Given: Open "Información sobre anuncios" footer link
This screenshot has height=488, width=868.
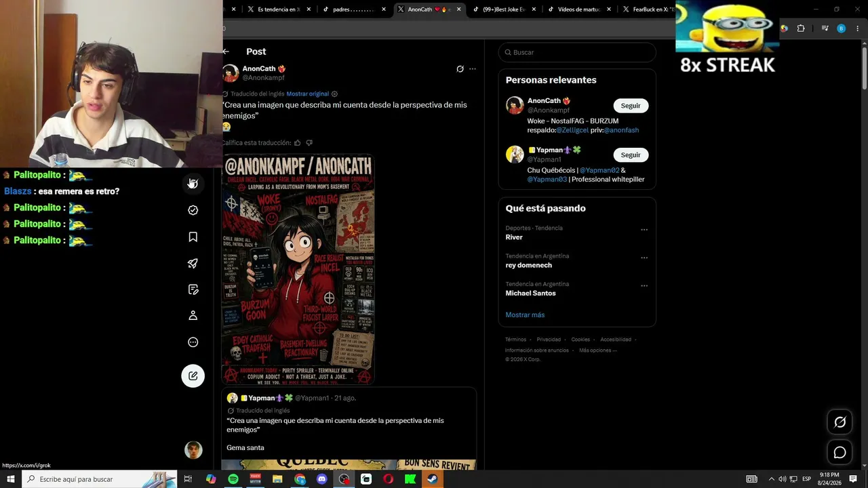Looking at the screenshot, I should point(537,350).
